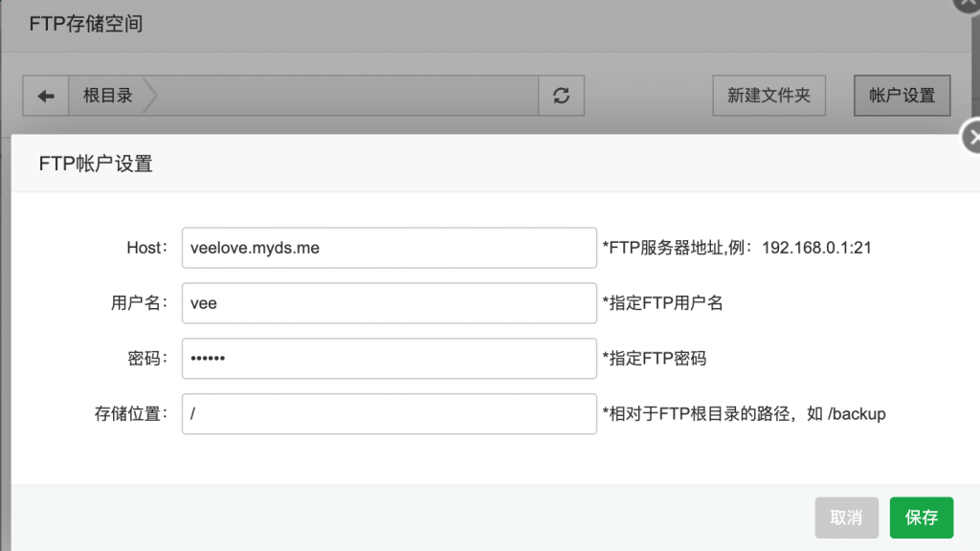The image size is (980, 551).
Task: Click the 密码: label
Action: (x=147, y=359)
